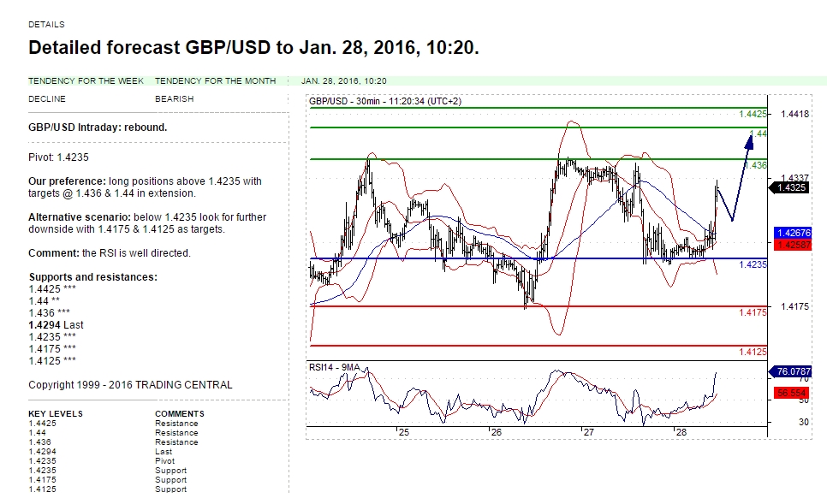
Task: Click the blue 1.4235 pivot label on chart
Action: tap(753, 264)
